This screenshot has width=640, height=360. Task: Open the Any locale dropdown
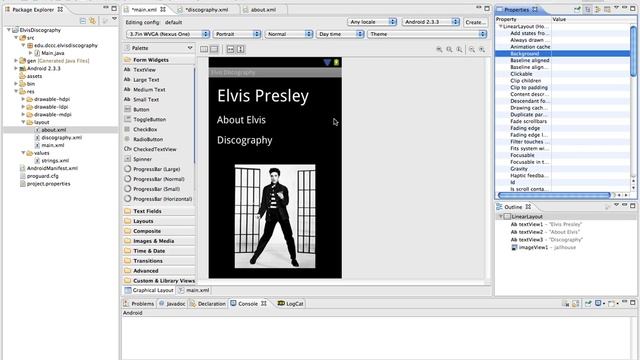coord(372,22)
